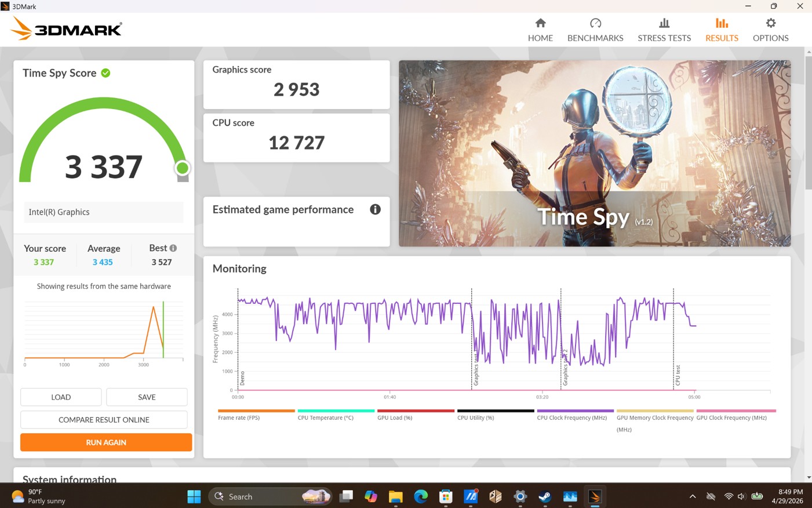
Task: Click the Wi-Fi icon in system tray
Action: point(729,496)
